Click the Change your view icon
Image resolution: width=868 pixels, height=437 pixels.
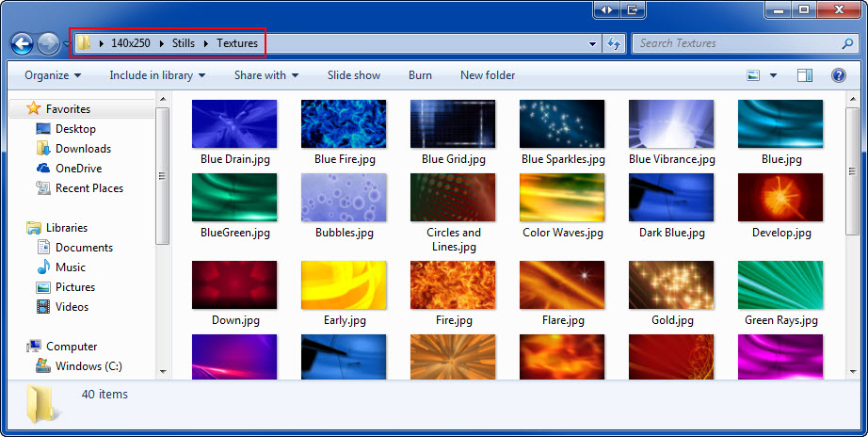coord(753,75)
